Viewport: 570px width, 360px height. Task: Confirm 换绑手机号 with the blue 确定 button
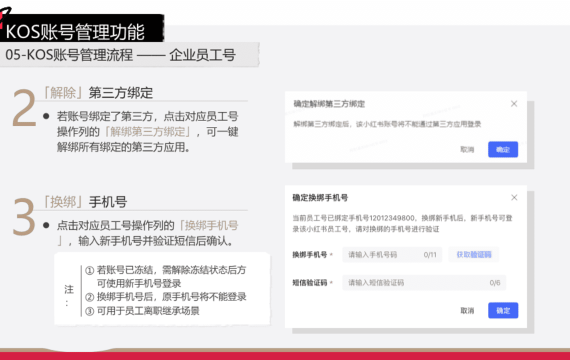pyautogui.click(x=503, y=311)
